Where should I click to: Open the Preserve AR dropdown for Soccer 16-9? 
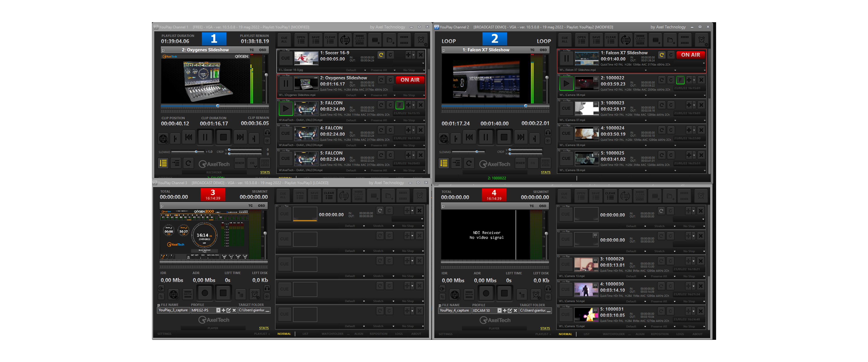[x=395, y=70]
